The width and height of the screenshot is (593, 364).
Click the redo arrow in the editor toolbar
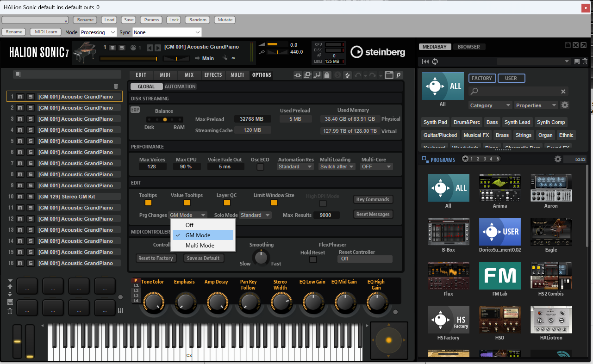pyautogui.click(x=372, y=75)
